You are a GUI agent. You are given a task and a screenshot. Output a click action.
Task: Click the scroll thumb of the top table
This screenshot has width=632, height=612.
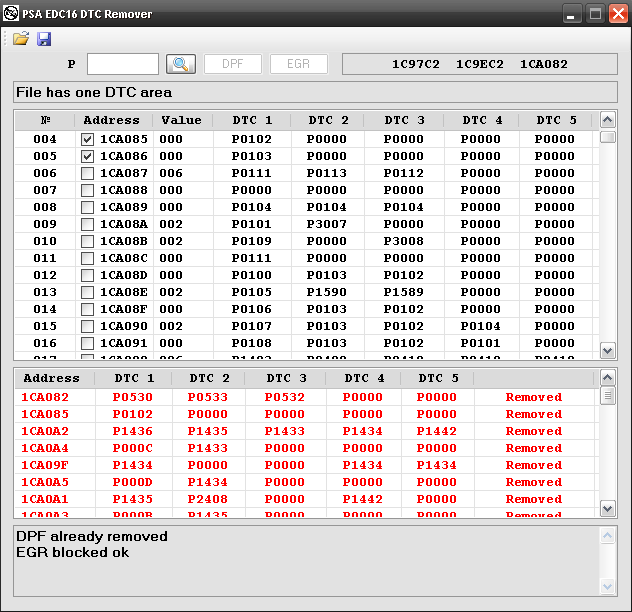(607, 137)
